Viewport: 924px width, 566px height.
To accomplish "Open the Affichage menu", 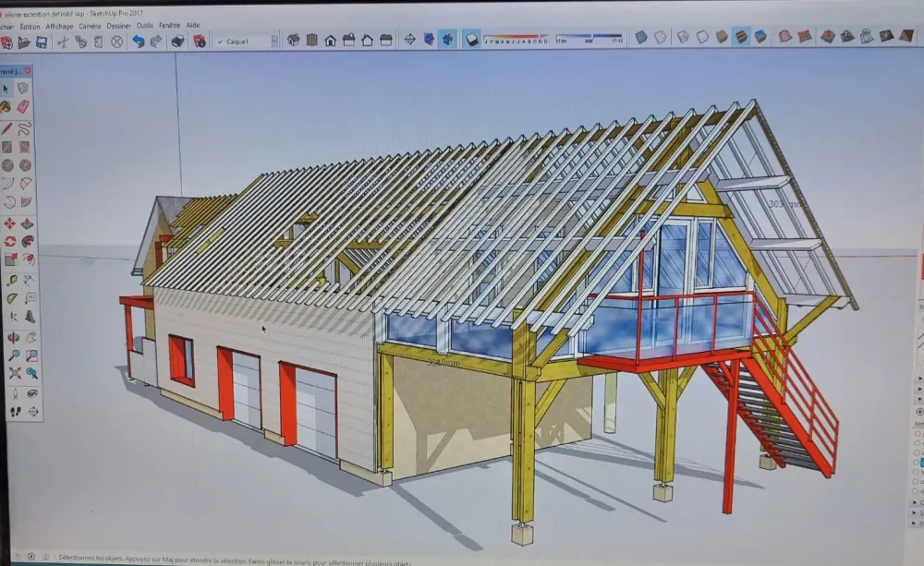I will (x=59, y=26).
